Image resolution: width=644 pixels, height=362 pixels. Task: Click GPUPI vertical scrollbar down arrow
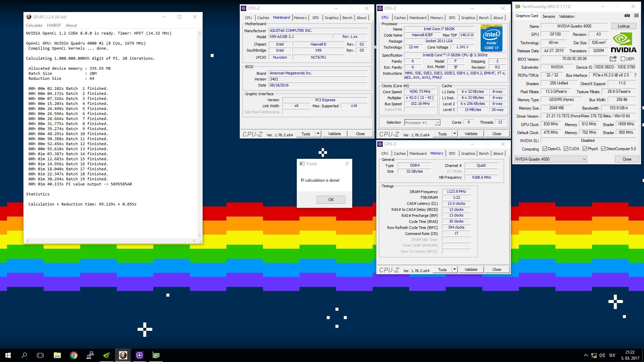pos(200,235)
